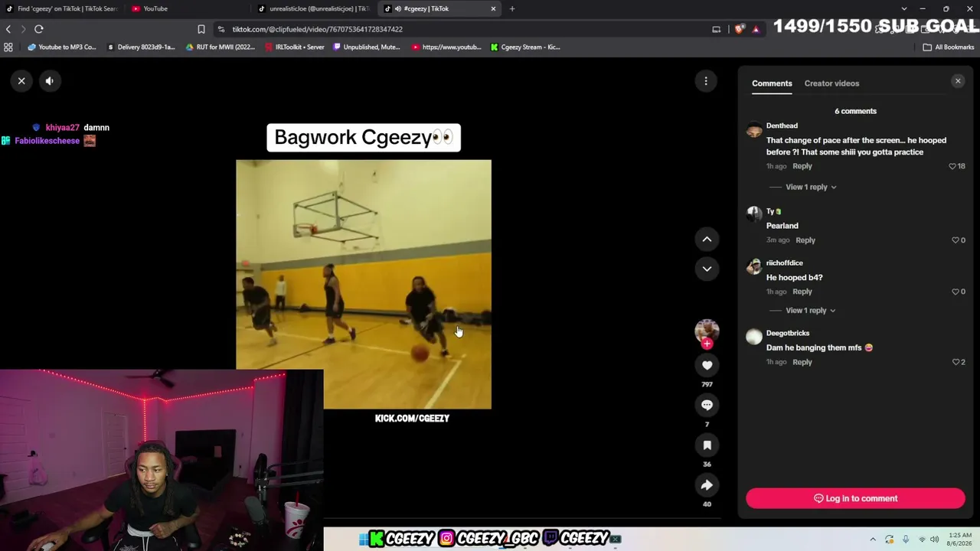Open the browser apps grid button
Image resolution: width=980 pixels, height=551 pixels.
tap(8, 47)
